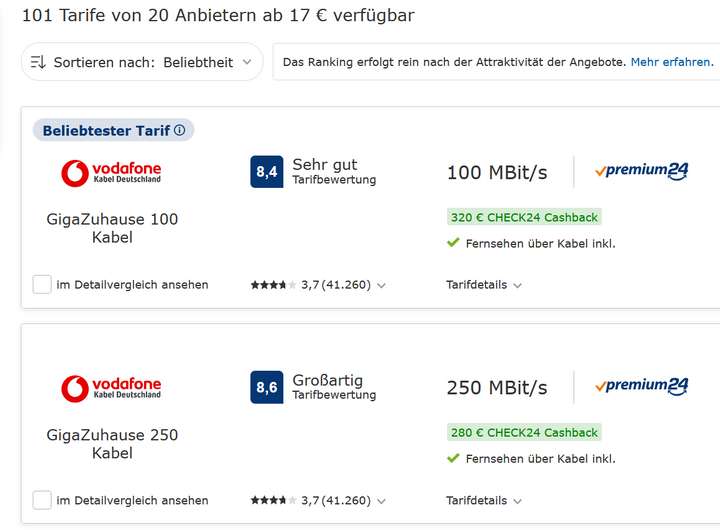720x530 pixels.
Task: Check Detailvergleich box for GigaZuhause 100 Kabel
Action: 42,284
